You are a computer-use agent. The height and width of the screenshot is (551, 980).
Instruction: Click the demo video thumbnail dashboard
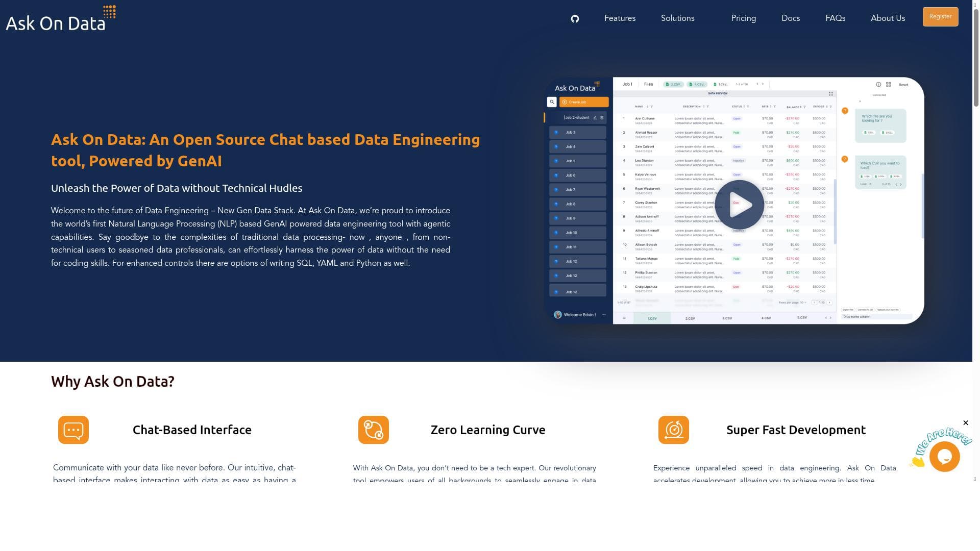point(734,201)
